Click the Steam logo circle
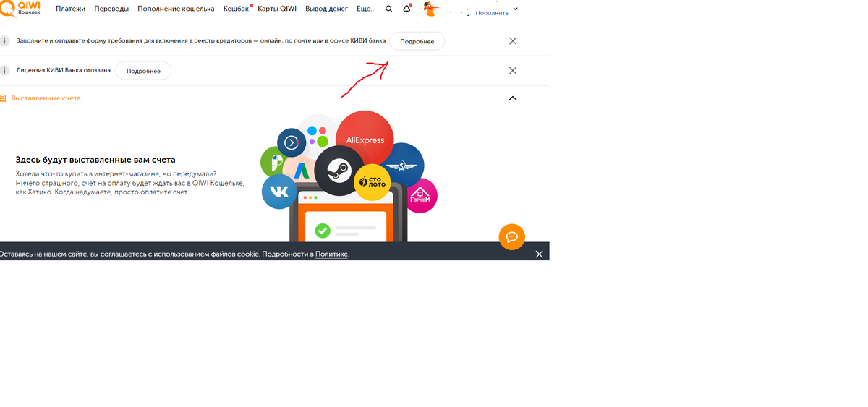Image resolution: width=868 pixels, height=407 pixels. 339,171
